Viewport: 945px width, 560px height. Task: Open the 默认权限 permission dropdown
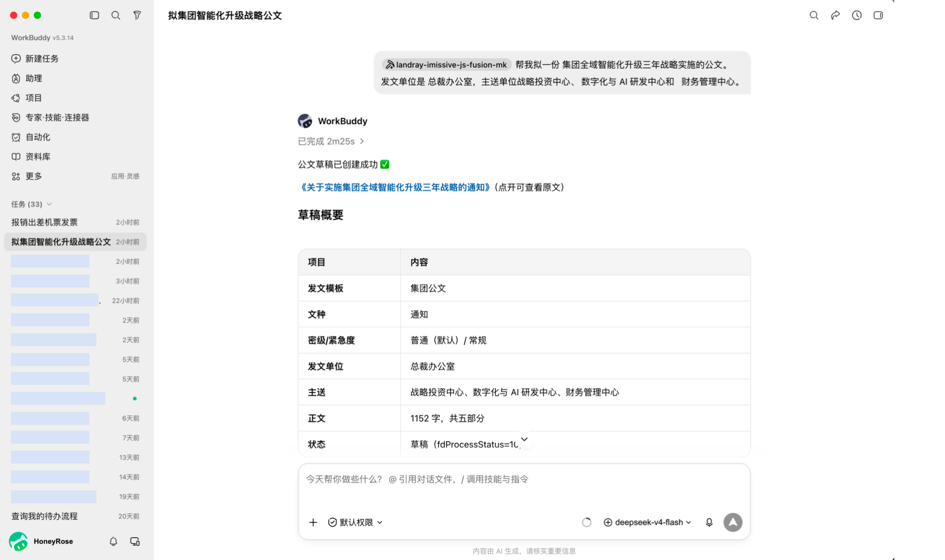[x=355, y=522]
